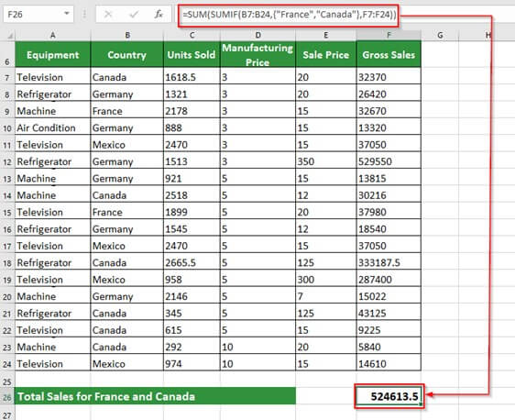
Task: Click the Cancel X formula icon
Action: tap(108, 14)
